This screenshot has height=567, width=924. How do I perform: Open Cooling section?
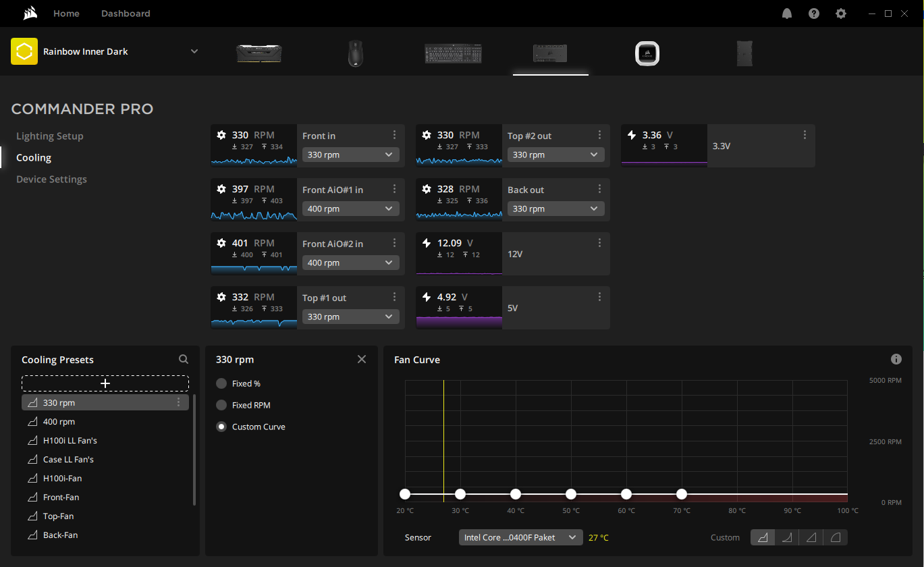click(34, 157)
